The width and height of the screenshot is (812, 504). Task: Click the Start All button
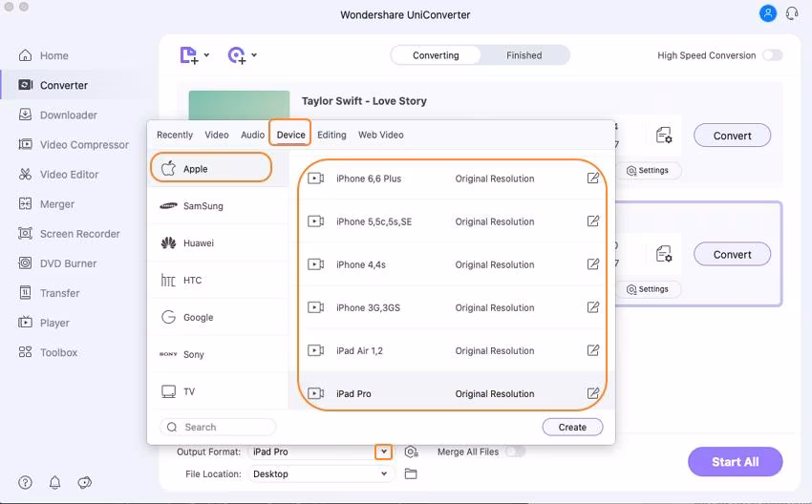pos(735,462)
